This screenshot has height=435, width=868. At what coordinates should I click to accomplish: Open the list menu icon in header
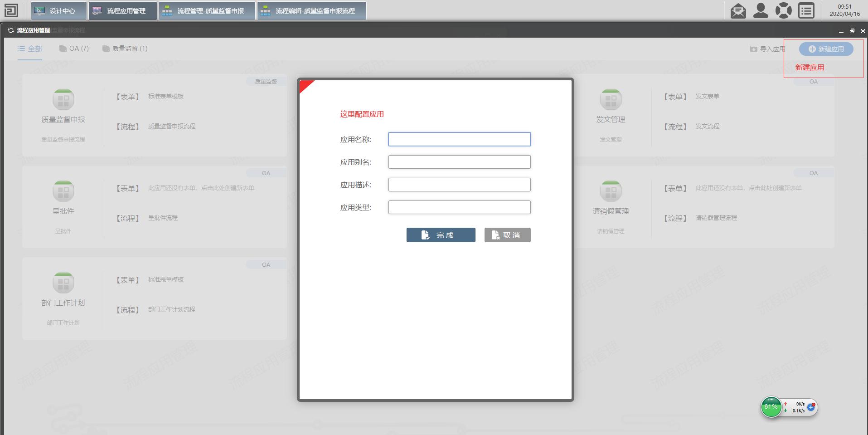click(x=806, y=10)
